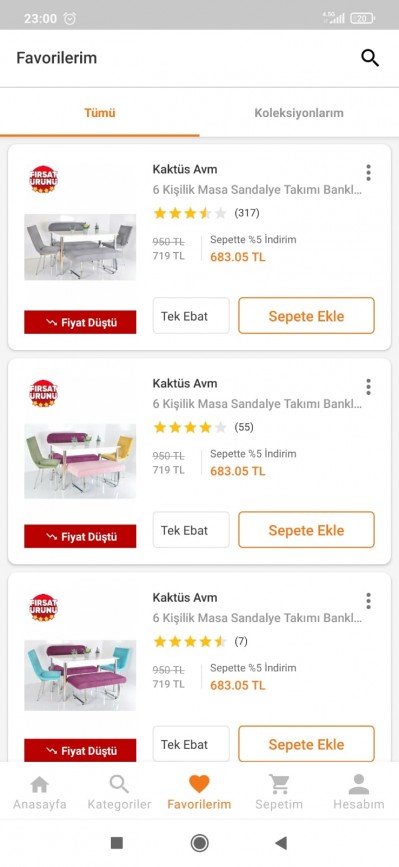Select the Tümü tab
Screen dimensions: 399x867
click(x=99, y=113)
